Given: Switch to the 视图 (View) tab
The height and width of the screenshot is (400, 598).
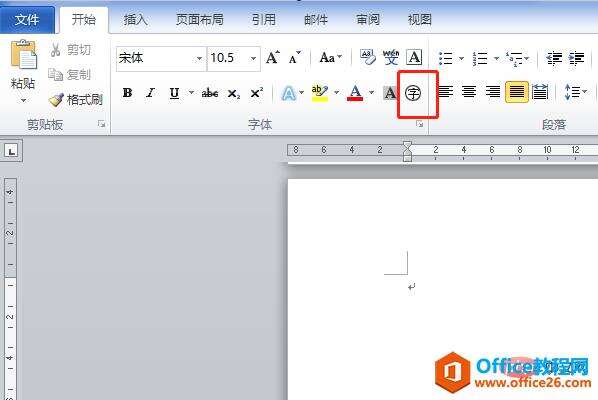Looking at the screenshot, I should click(x=420, y=19).
